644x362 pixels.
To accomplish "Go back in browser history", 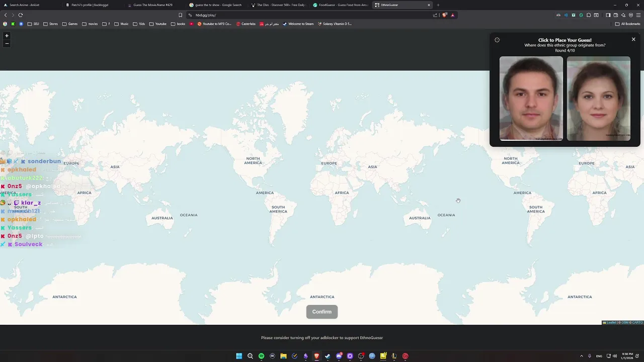I will click(6, 15).
